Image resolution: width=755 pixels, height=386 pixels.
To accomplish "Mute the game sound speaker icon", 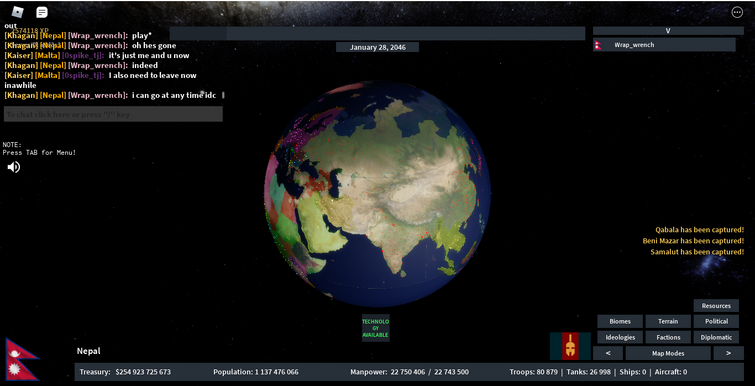I will coord(13,167).
